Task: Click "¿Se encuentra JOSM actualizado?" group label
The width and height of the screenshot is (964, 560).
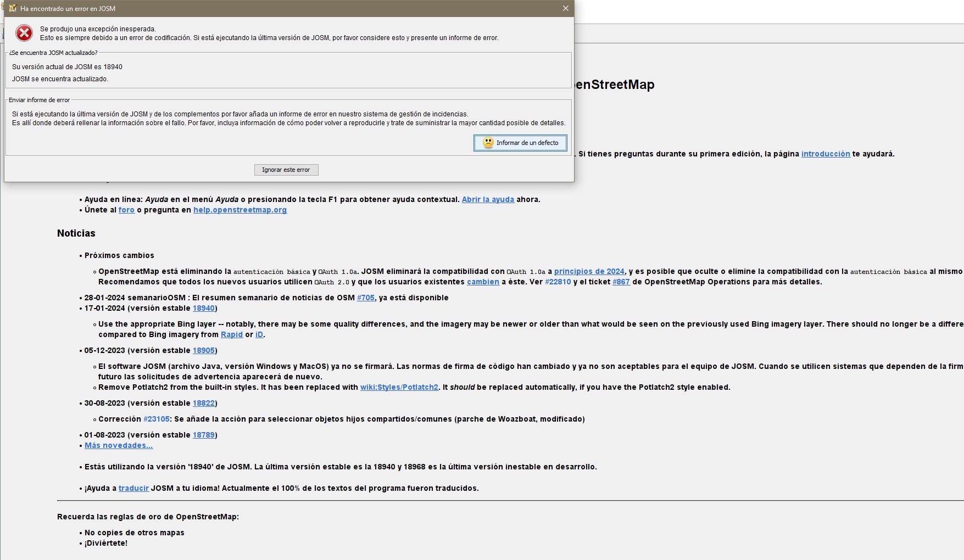Action: (x=53, y=53)
